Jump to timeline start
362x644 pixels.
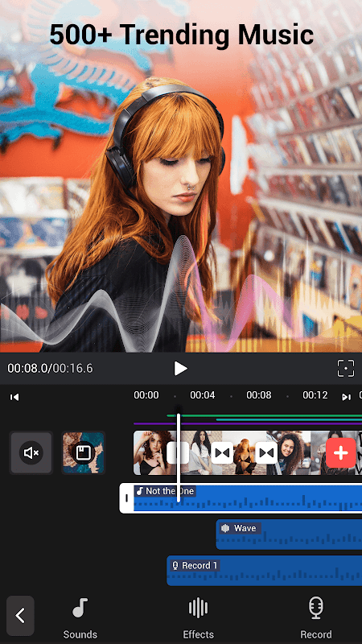[14, 397]
